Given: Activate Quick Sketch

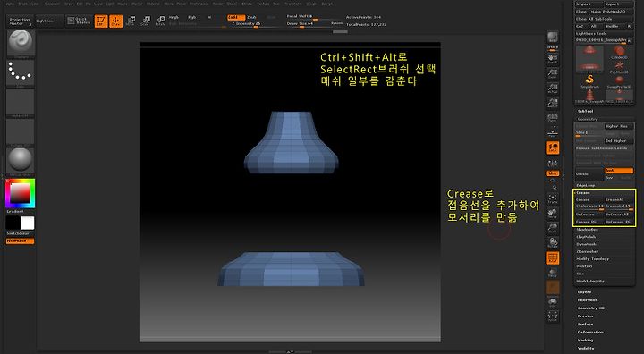Looking at the screenshot, I should [x=79, y=21].
